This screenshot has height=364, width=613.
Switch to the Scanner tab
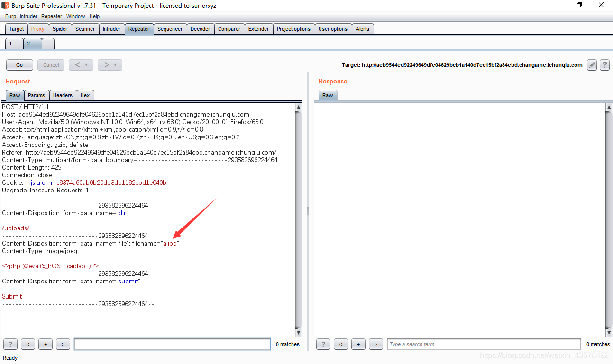(x=85, y=29)
